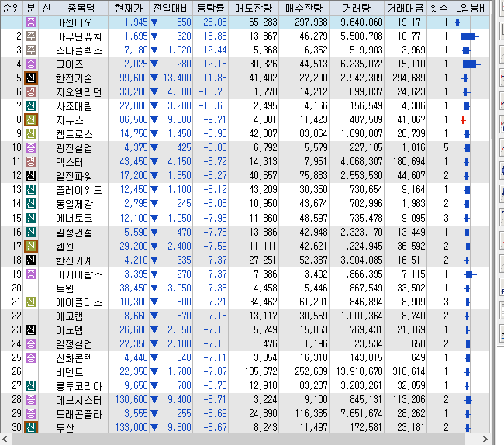The width and height of the screenshot is (504, 445).
Task: Select the stock name 트윔
Action: pyautogui.click(x=64, y=288)
